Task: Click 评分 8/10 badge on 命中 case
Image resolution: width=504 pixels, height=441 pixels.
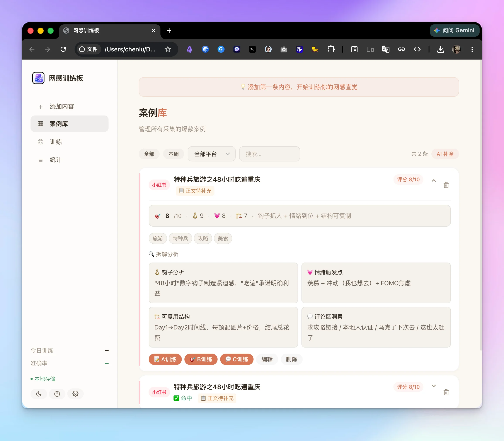Action: [408, 387]
